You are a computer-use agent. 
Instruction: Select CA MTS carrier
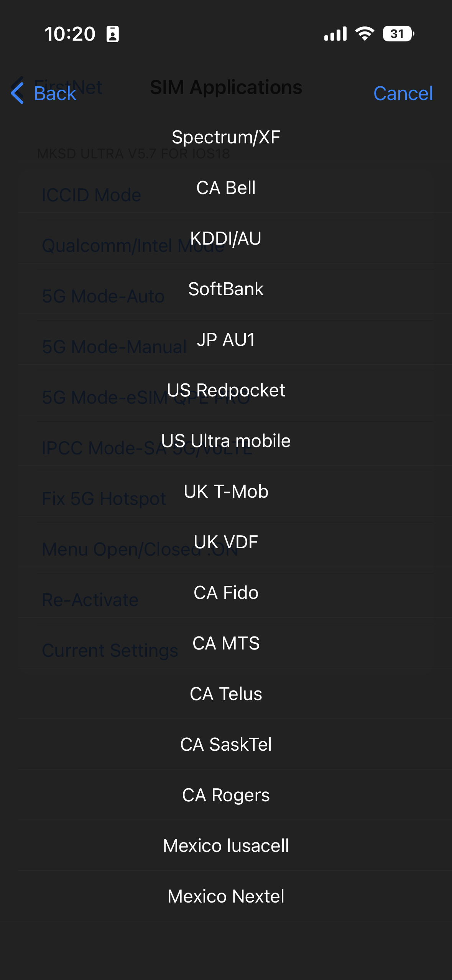pos(226,643)
